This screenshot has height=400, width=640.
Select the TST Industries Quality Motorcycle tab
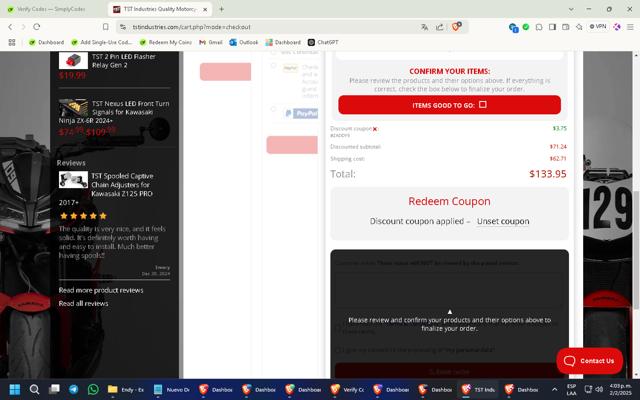[160, 9]
